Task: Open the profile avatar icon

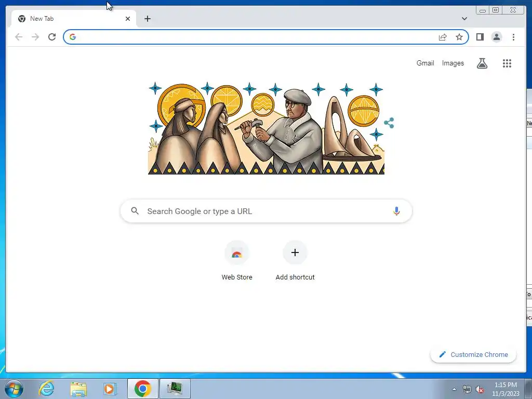Action: click(x=496, y=37)
